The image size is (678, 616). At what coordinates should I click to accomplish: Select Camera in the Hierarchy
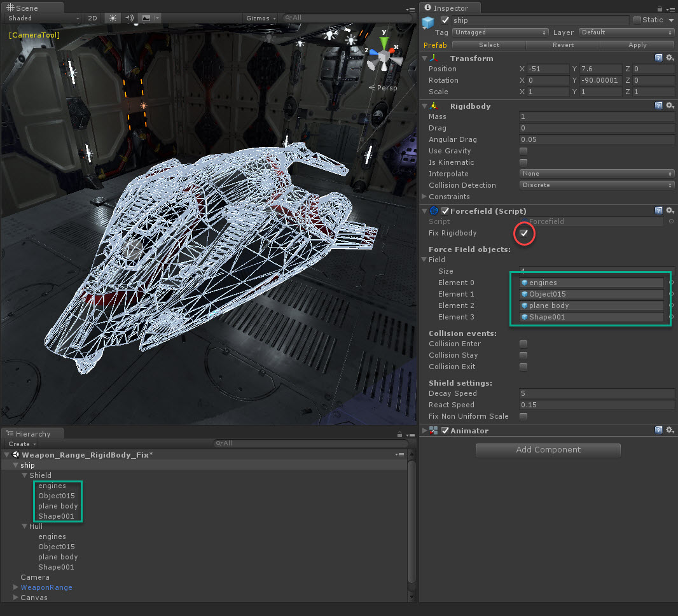pyautogui.click(x=35, y=577)
